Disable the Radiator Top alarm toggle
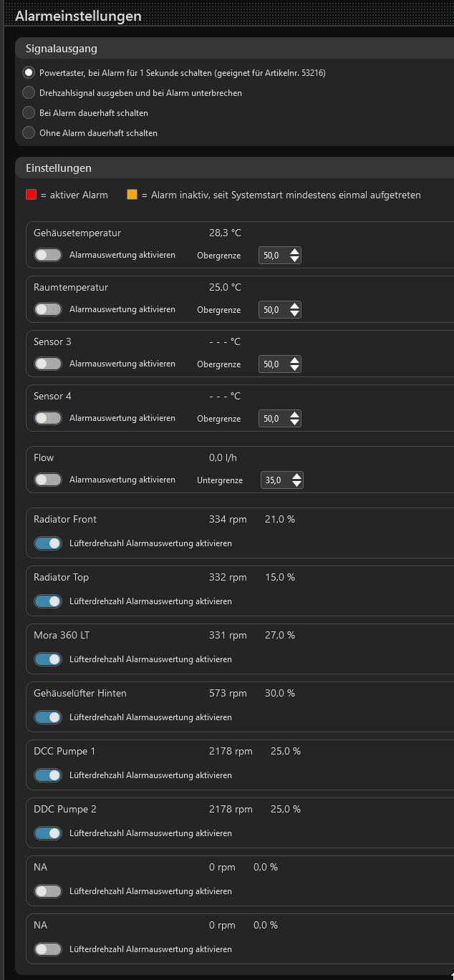 point(47,601)
